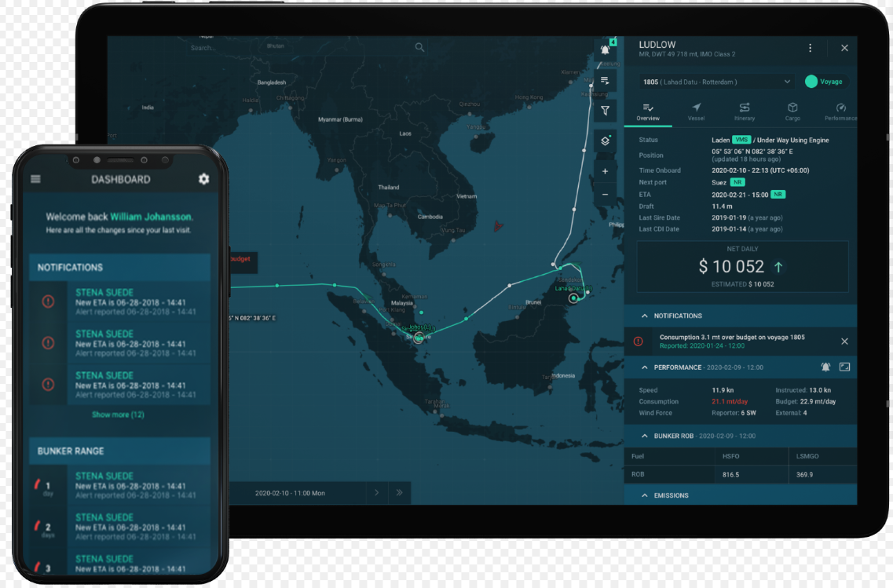Open the notifications bell on map toolbar
This screenshot has width=893, height=588.
pos(605,50)
